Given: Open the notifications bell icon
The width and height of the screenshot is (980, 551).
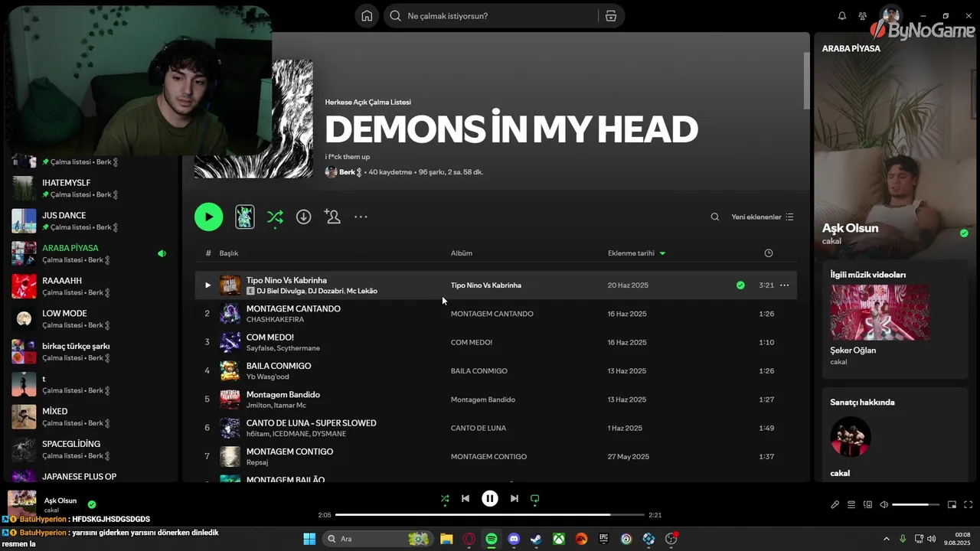Looking at the screenshot, I should click(x=842, y=16).
